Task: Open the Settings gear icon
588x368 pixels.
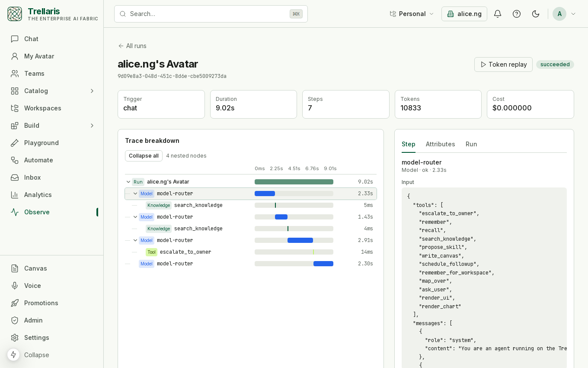Action: pos(15,338)
